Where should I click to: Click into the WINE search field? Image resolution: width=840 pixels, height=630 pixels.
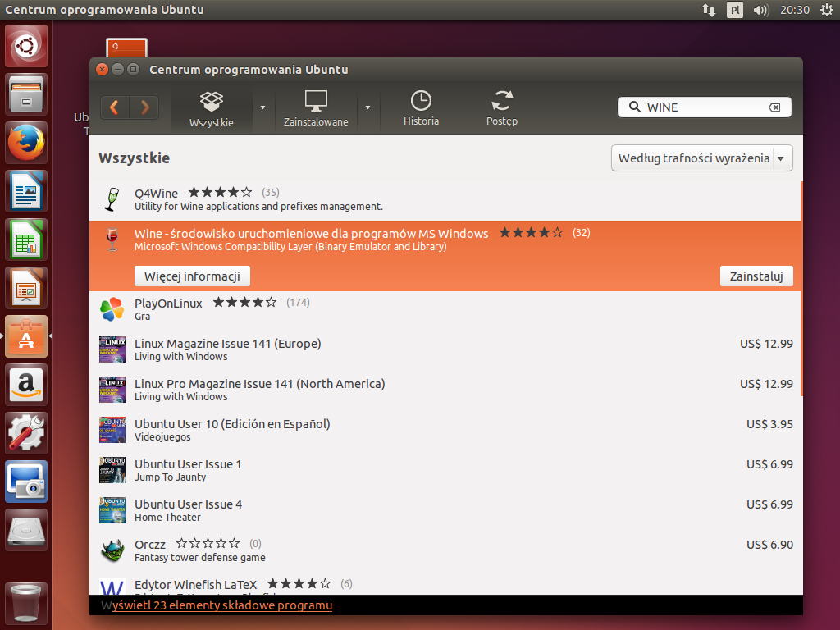tap(701, 107)
